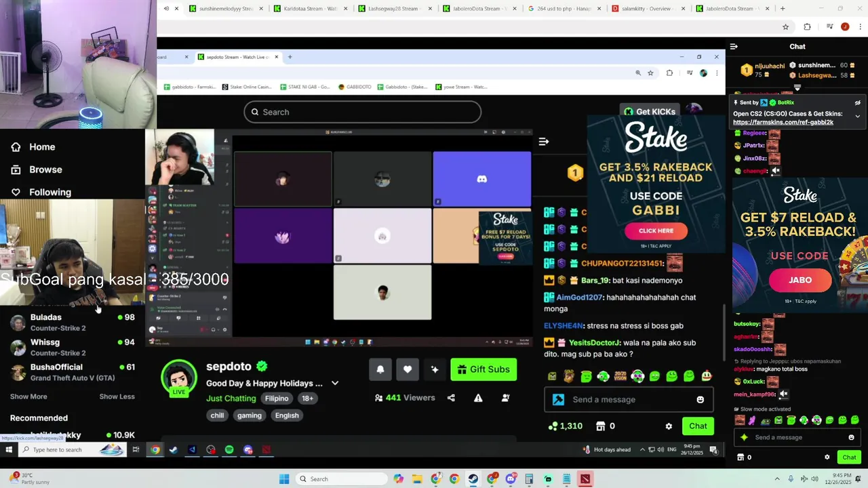Collapse outer chat panel beside Chat header

(x=734, y=47)
